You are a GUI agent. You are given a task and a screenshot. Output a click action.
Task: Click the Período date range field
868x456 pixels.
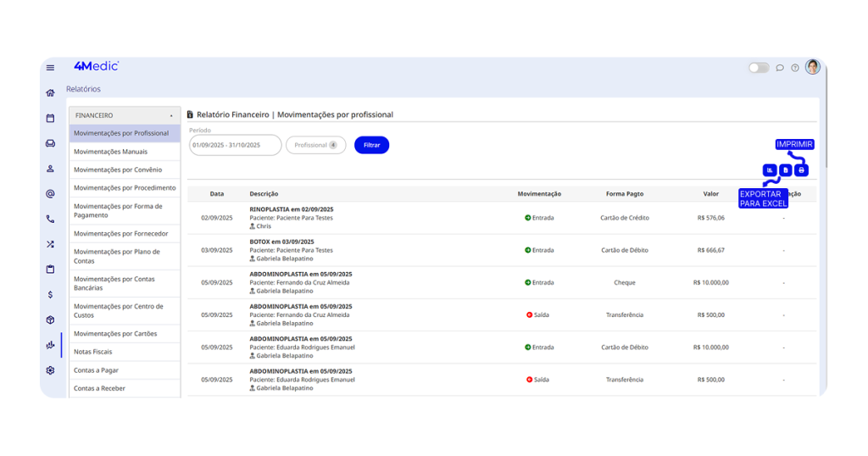235,145
